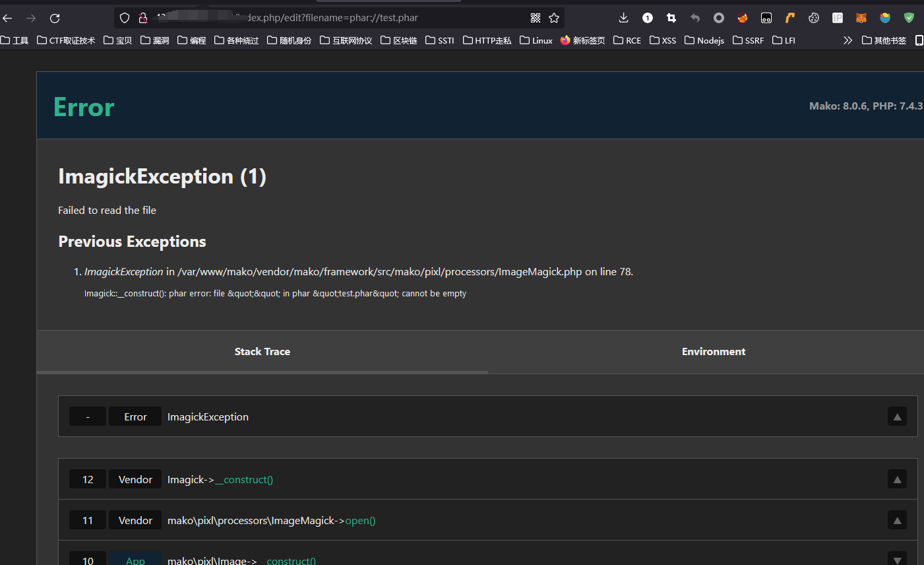Collapse the ImagickException Error frame
Viewport: 924px width, 565px height.
click(897, 416)
